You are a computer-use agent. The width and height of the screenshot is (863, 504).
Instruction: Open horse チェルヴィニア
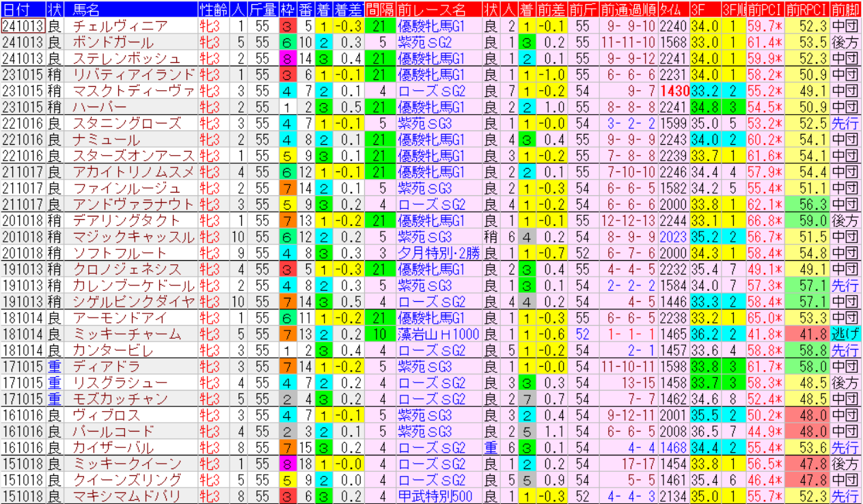tap(120, 26)
